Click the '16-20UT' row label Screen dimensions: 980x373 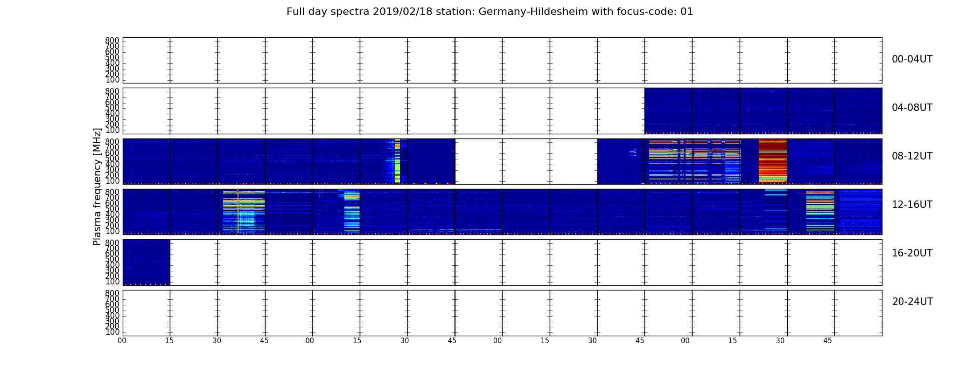[912, 253]
